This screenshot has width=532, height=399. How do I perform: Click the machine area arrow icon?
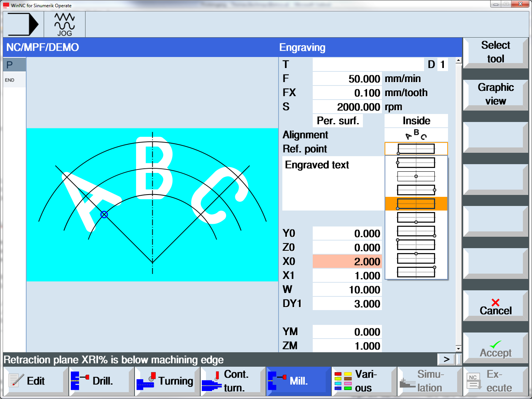pos(23,24)
